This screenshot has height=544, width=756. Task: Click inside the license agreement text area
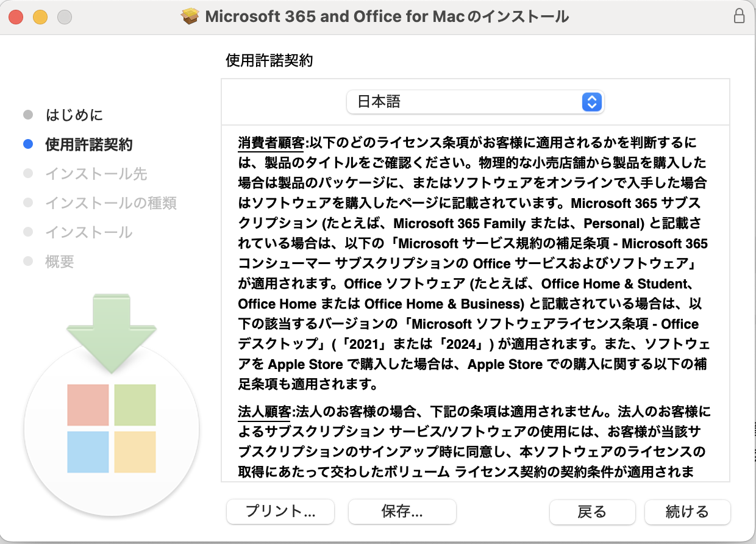(x=475, y=303)
